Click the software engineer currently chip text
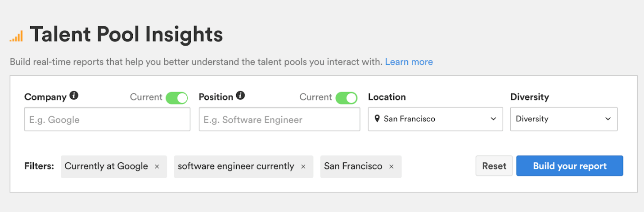 (236, 166)
